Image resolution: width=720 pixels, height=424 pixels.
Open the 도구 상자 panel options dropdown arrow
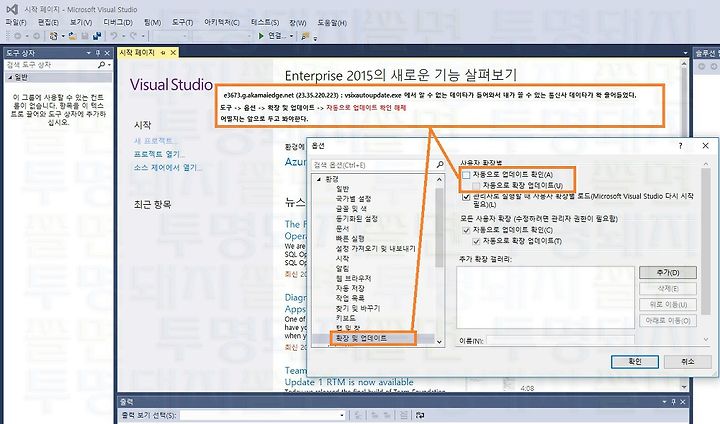tap(89, 53)
